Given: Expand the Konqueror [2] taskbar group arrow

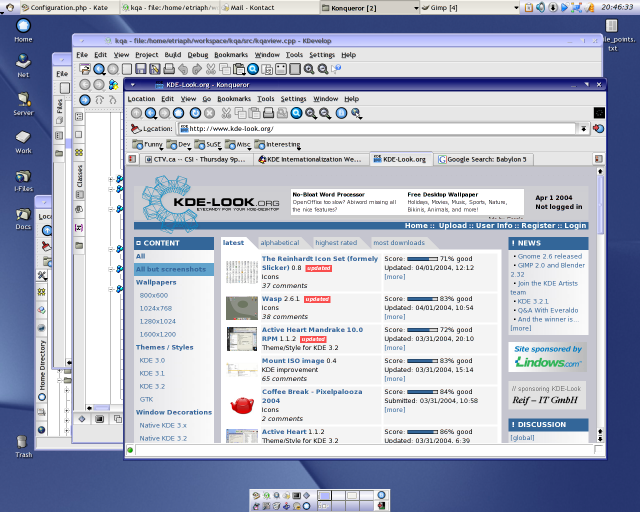Looking at the screenshot, I should [x=416, y=8].
